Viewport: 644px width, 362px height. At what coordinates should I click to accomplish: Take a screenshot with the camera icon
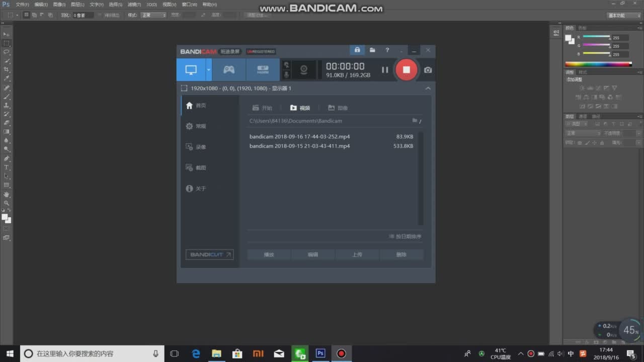point(428,70)
